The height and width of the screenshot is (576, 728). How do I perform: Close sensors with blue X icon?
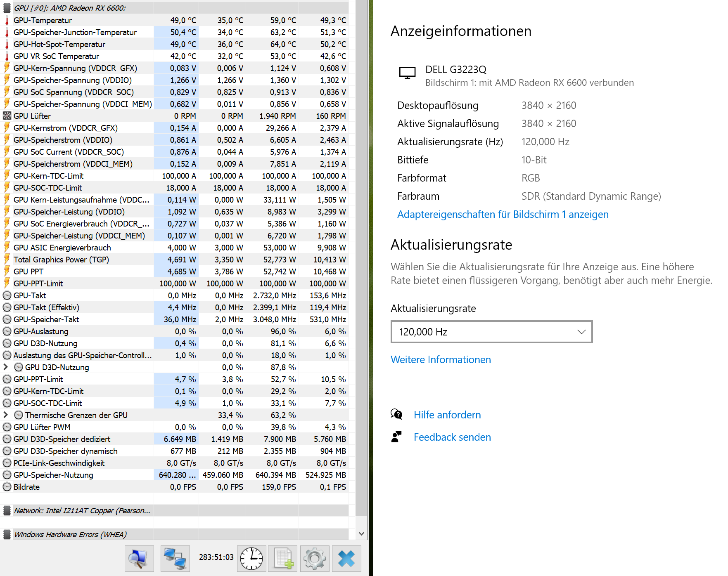[346, 559]
